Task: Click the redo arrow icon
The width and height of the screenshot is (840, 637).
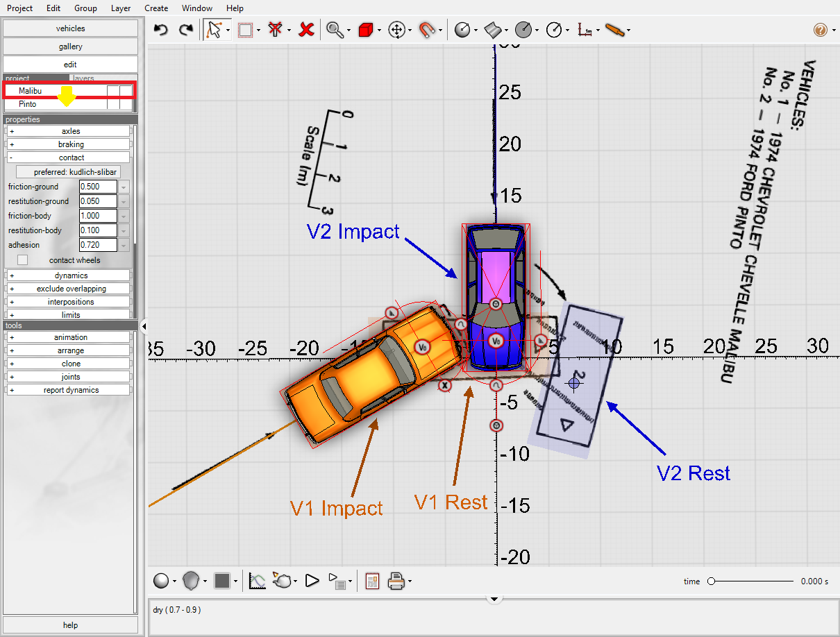Action: [x=185, y=30]
